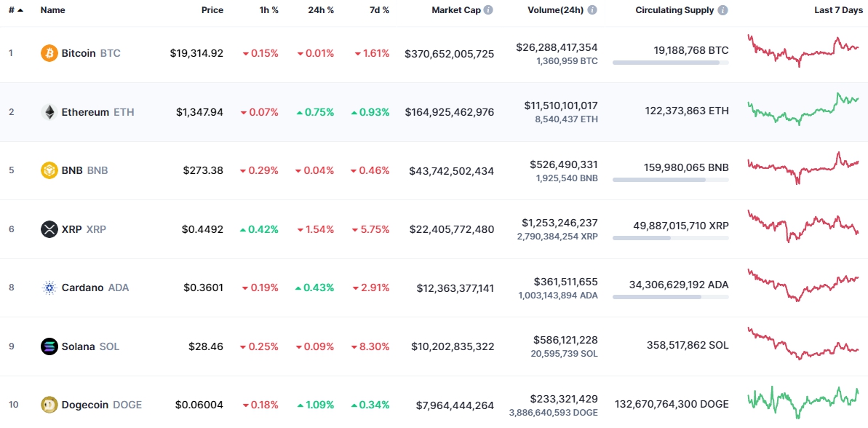Click Bitcoin market cap $370,652,005,725

450,54
